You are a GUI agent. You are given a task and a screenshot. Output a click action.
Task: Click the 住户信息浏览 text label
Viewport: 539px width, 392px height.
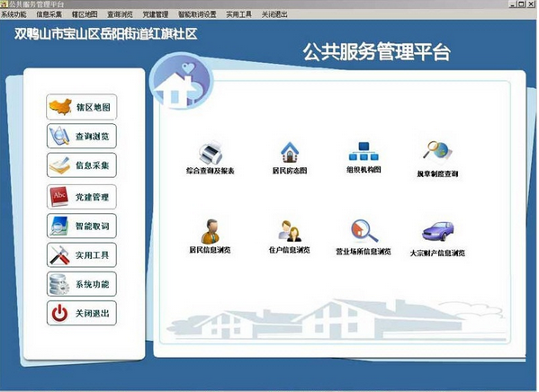click(290, 250)
